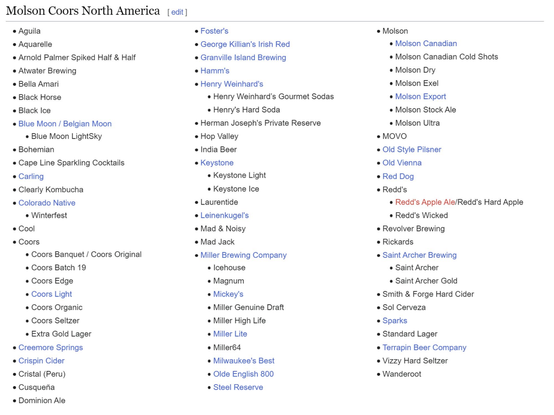Screen dimensions: 554x415
Task: Click the Coors Batch 19 entry
Action: (59, 267)
